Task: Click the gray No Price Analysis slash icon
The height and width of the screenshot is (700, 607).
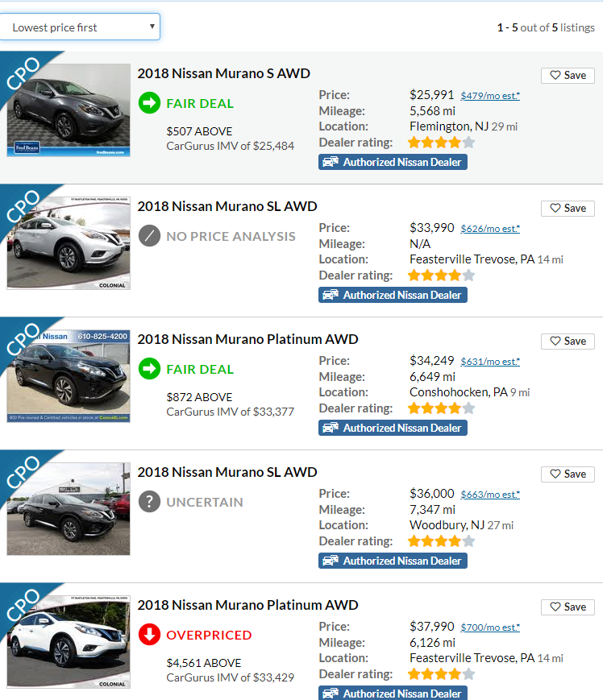Action: coord(149,236)
